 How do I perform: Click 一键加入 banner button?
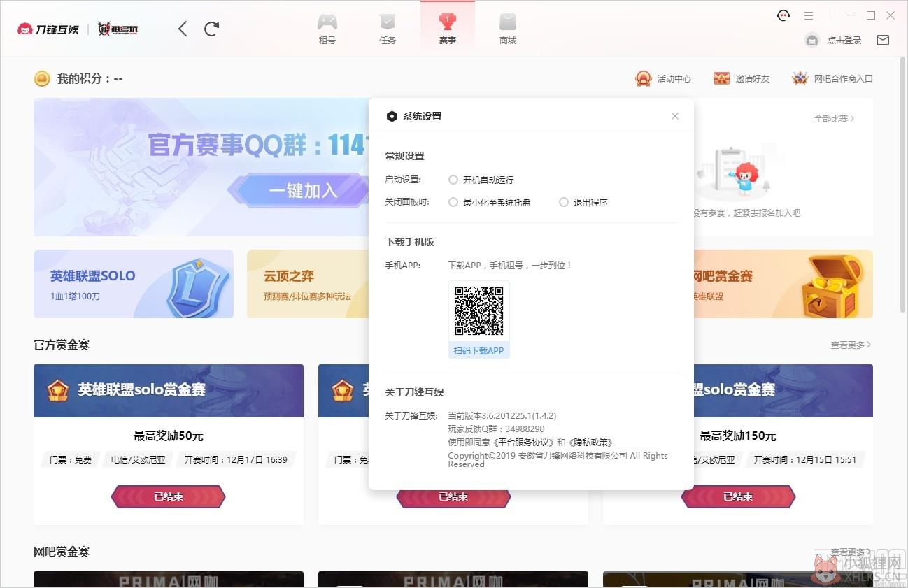303,190
